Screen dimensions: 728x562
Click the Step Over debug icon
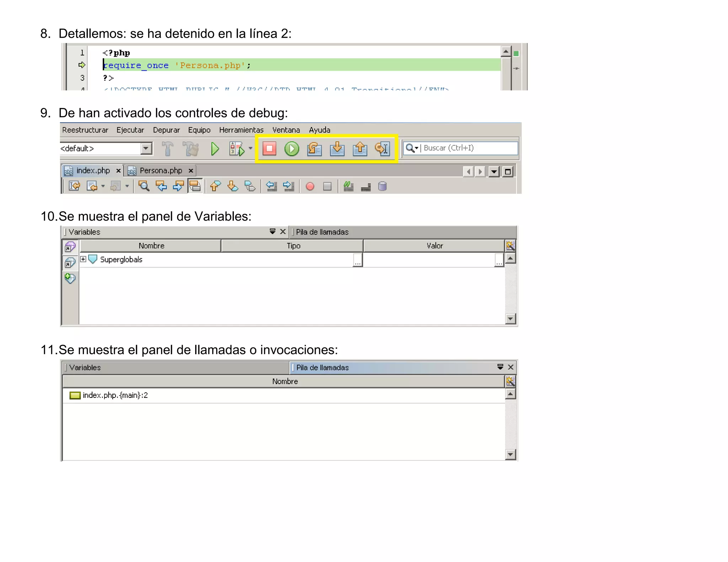point(315,148)
